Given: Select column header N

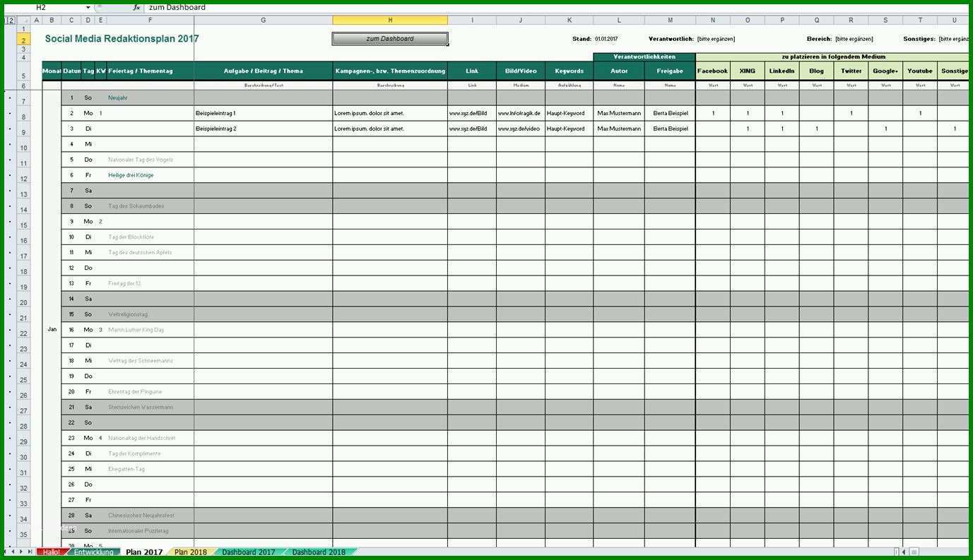Looking at the screenshot, I should 712,20.
